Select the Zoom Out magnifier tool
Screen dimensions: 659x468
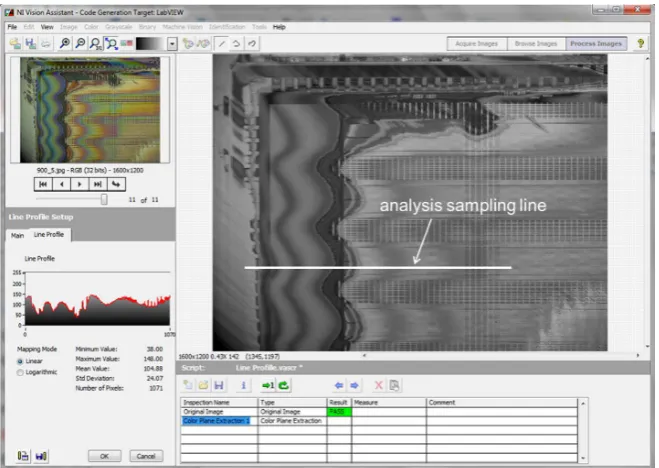point(80,43)
